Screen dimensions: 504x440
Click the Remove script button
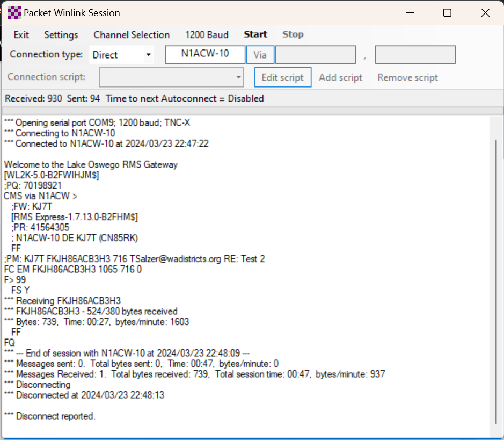coord(407,77)
